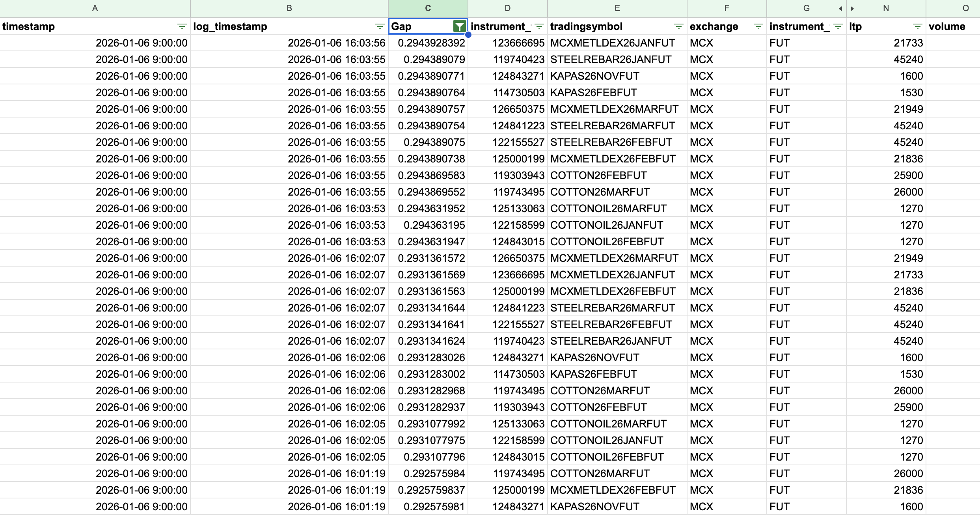980x515 pixels.
Task: Select column E header
Action: [x=617, y=8]
